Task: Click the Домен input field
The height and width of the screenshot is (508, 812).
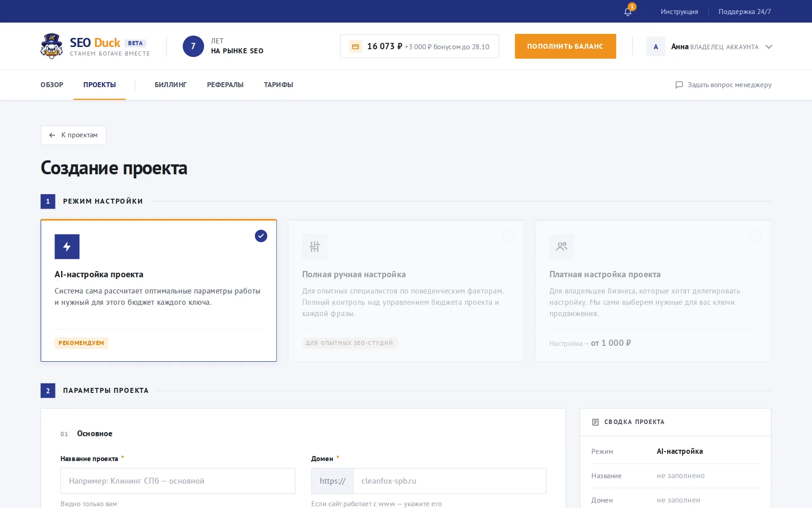Action: 450,481
